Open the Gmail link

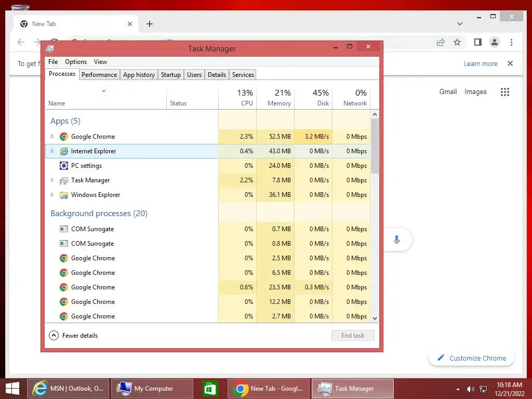pyautogui.click(x=448, y=91)
